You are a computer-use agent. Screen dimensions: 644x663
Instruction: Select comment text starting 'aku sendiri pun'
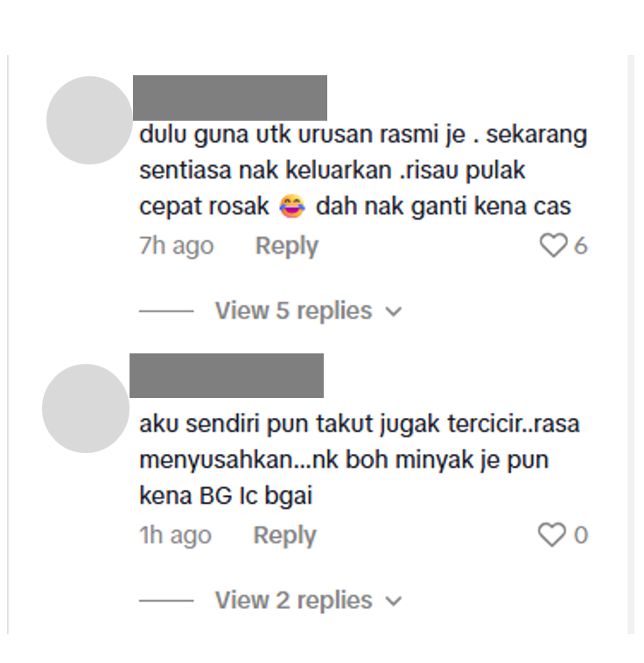(x=360, y=459)
